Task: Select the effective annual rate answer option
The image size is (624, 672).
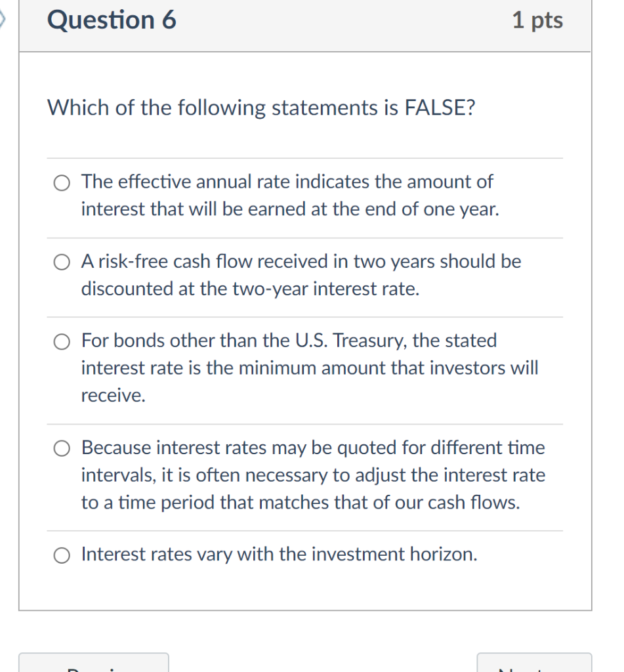Action: click(62, 182)
